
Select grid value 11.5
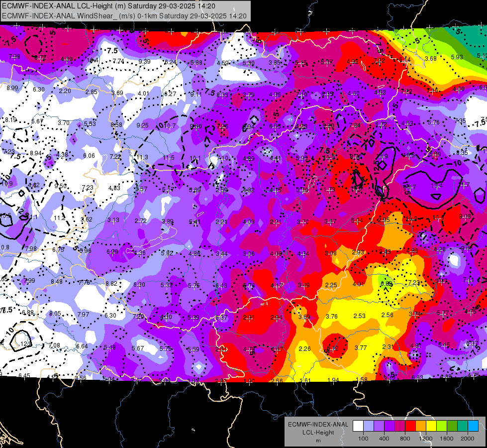click(169, 158)
